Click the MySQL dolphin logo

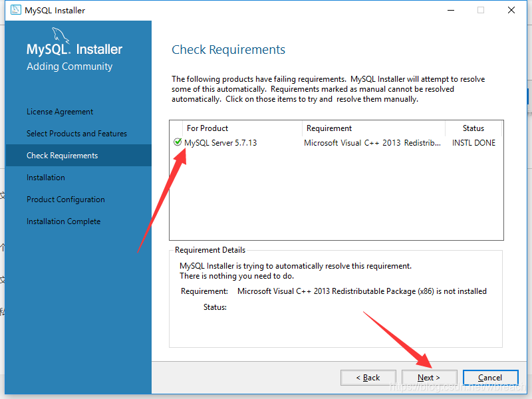click(x=61, y=36)
